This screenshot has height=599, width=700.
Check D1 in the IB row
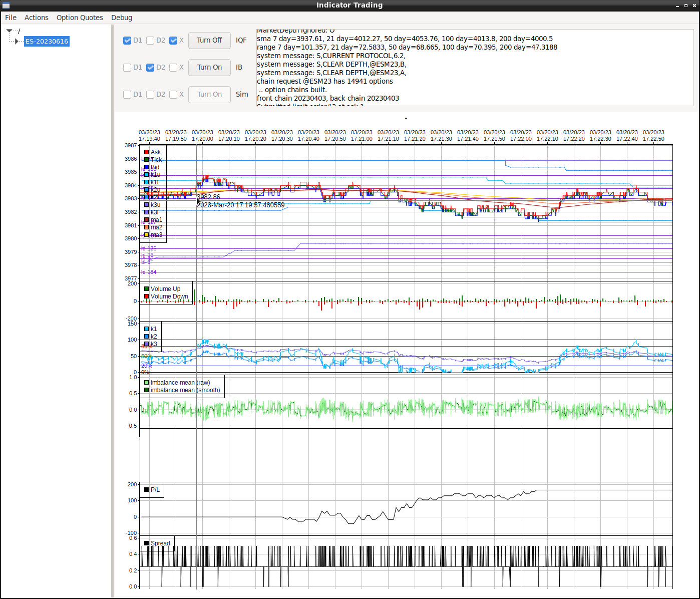(x=127, y=68)
